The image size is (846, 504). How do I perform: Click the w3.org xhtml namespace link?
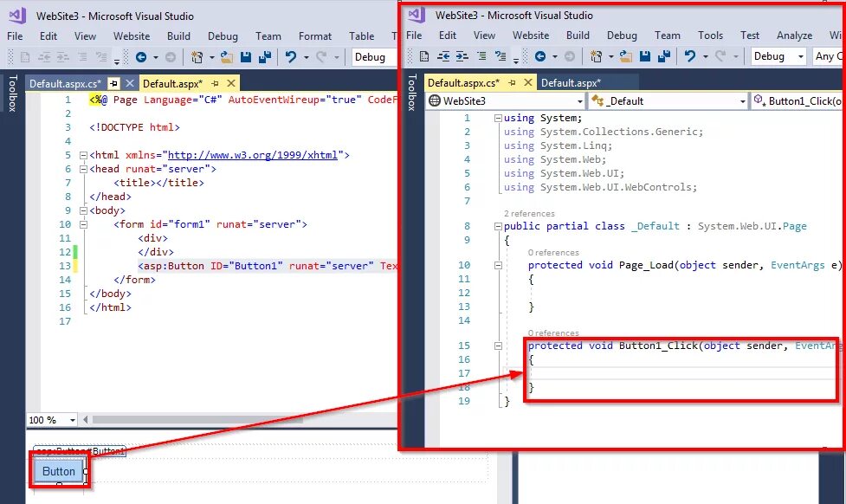coord(253,155)
